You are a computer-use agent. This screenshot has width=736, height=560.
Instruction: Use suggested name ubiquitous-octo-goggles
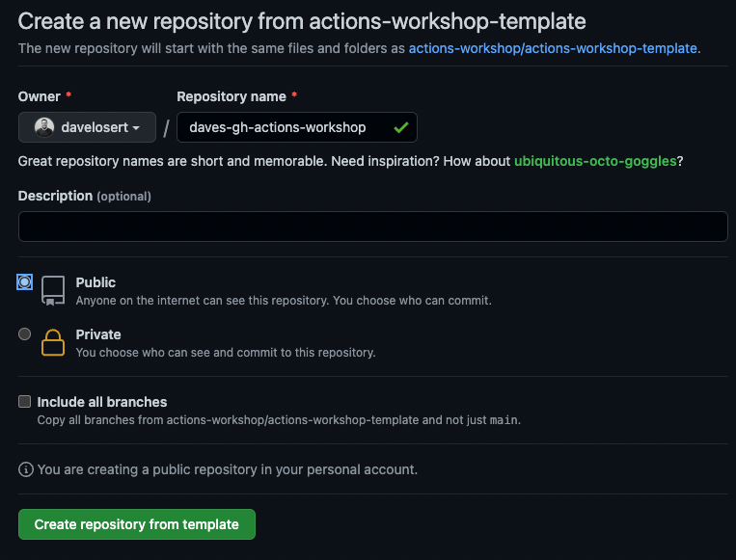click(595, 161)
